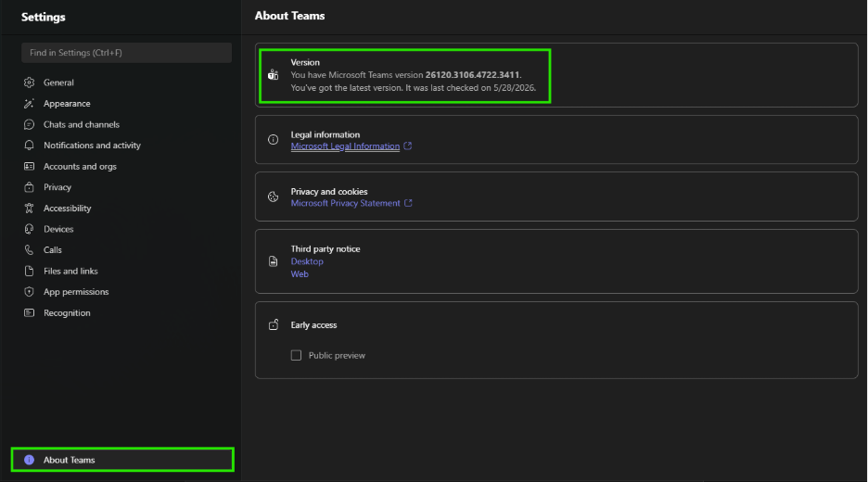Focus the Find in Settings search box
This screenshot has width=868, height=482.
126,53
